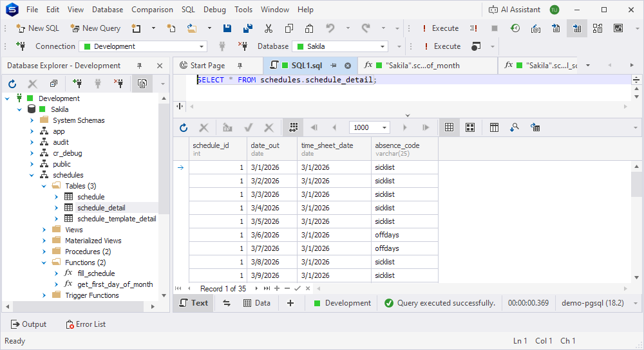Switch results to card view

coord(470,127)
